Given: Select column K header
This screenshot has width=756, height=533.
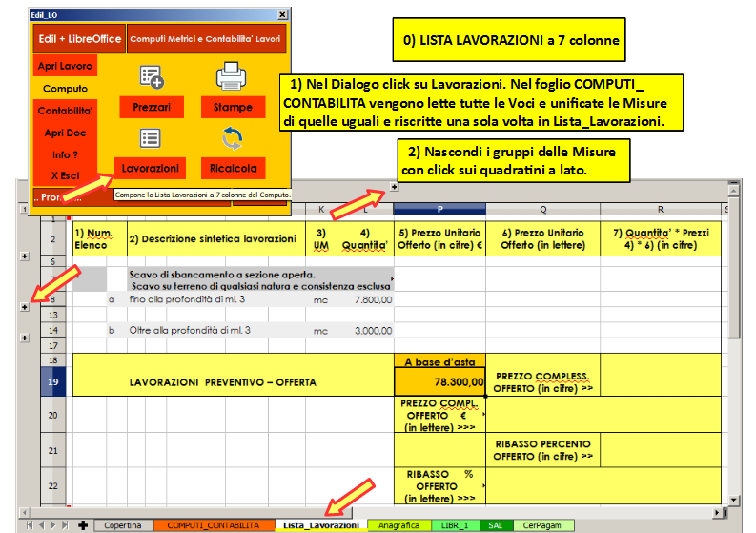Looking at the screenshot, I should (x=321, y=210).
